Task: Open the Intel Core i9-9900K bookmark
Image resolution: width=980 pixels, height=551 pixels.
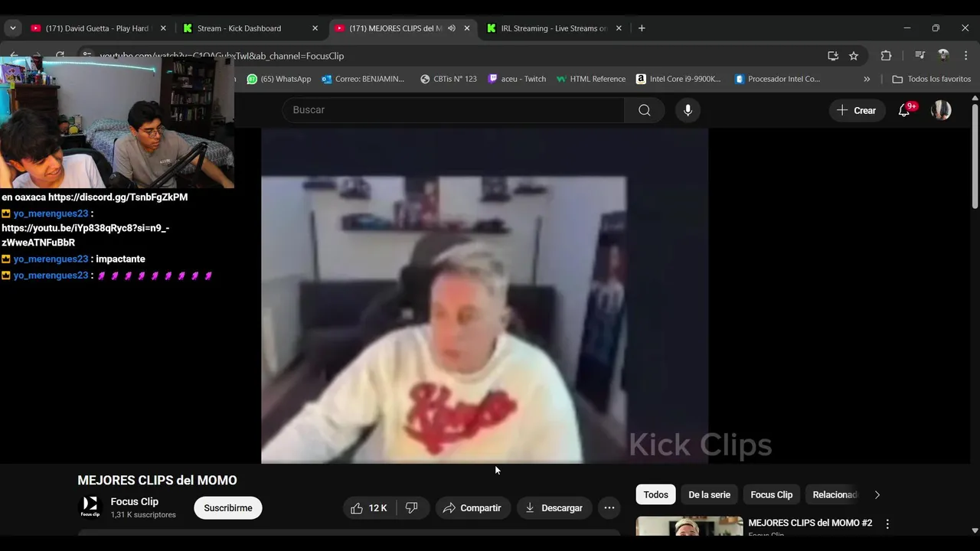Action: click(679, 79)
